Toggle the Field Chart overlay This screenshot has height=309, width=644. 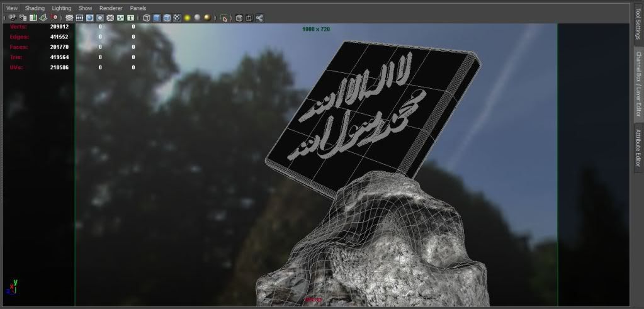coord(110,18)
